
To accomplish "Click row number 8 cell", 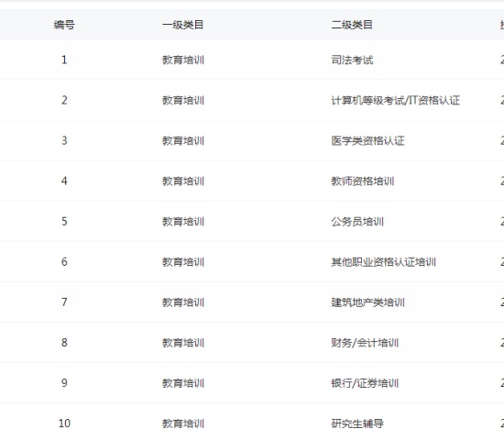I will [64, 343].
